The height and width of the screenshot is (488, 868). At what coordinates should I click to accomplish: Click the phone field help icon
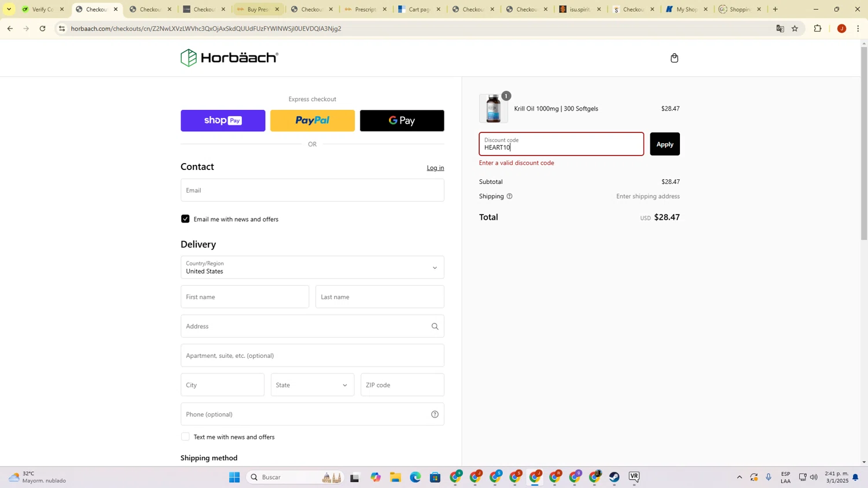(435, 415)
